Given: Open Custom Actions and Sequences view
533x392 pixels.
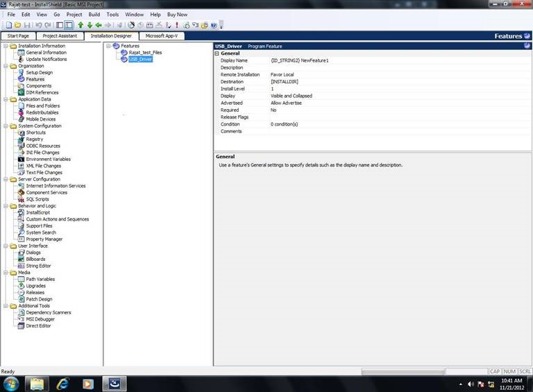Looking at the screenshot, I should (x=58, y=219).
